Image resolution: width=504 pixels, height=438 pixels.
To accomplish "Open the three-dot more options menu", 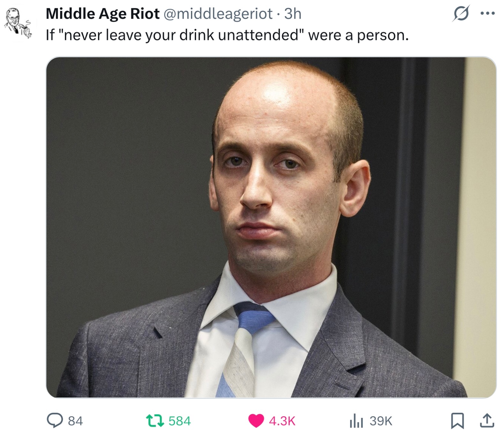I will tap(488, 13).
